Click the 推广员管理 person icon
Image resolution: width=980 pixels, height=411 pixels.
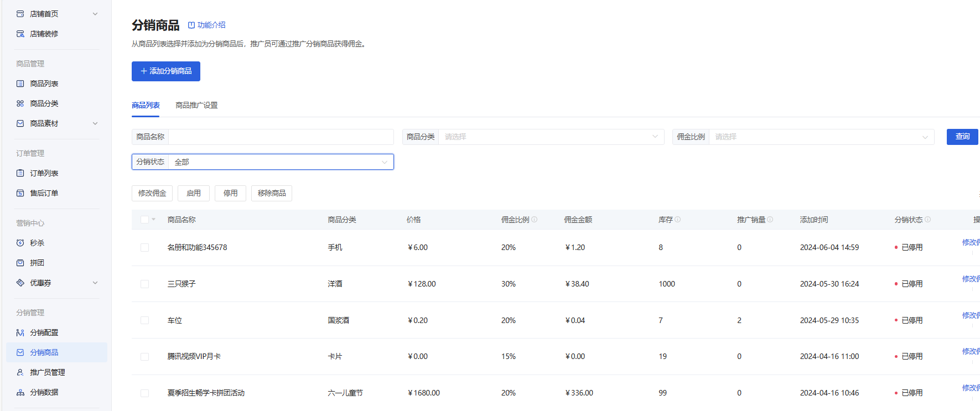(x=20, y=372)
